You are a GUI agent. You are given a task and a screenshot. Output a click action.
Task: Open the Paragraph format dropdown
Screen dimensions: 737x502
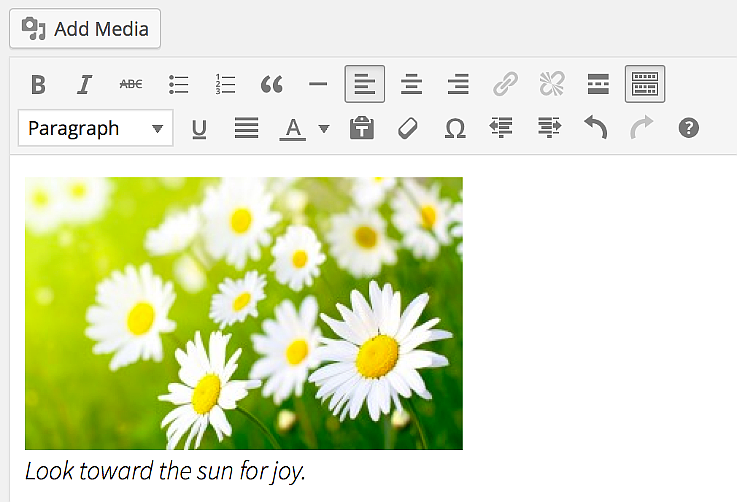tap(95, 128)
